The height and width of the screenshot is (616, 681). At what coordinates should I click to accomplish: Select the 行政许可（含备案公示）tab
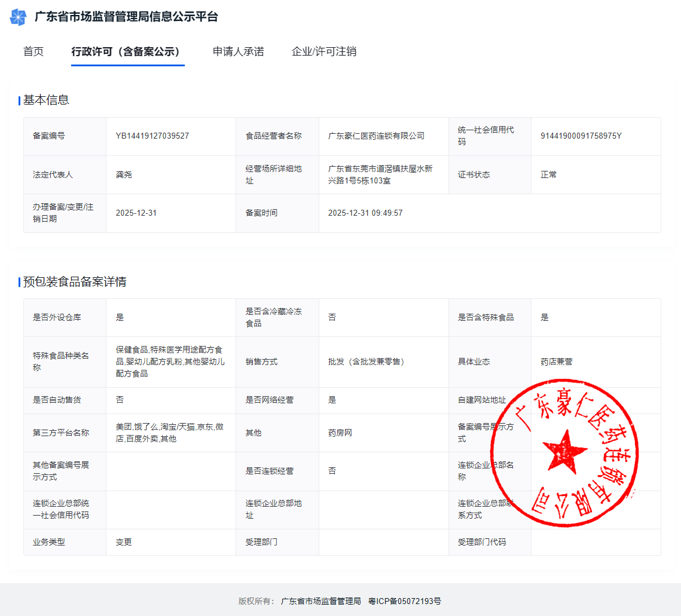pyautogui.click(x=128, y=51)
